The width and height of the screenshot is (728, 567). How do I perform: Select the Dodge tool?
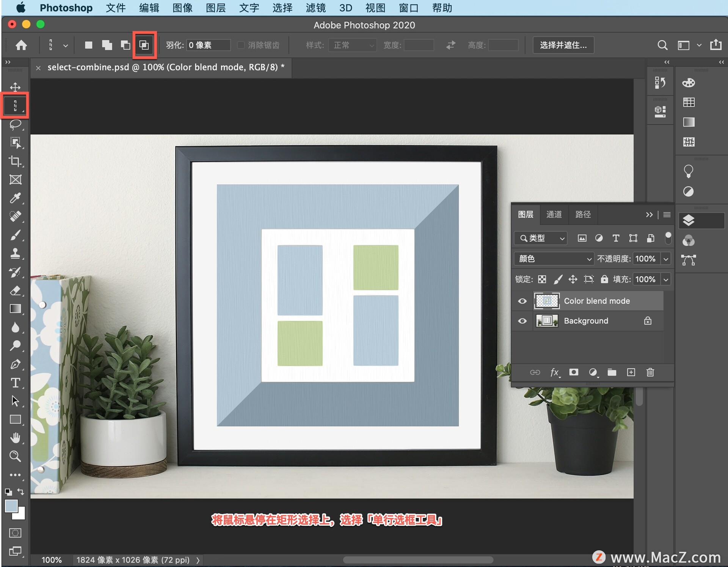15,346
